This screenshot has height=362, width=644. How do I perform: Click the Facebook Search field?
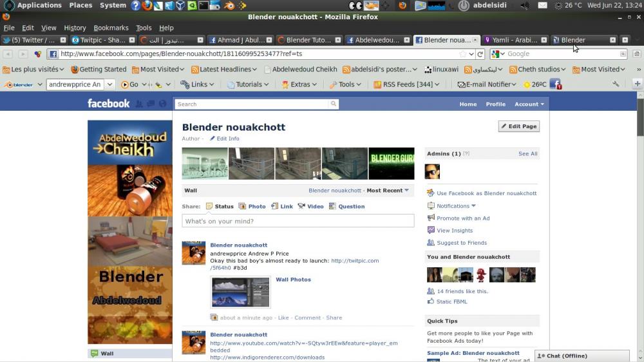252,104
